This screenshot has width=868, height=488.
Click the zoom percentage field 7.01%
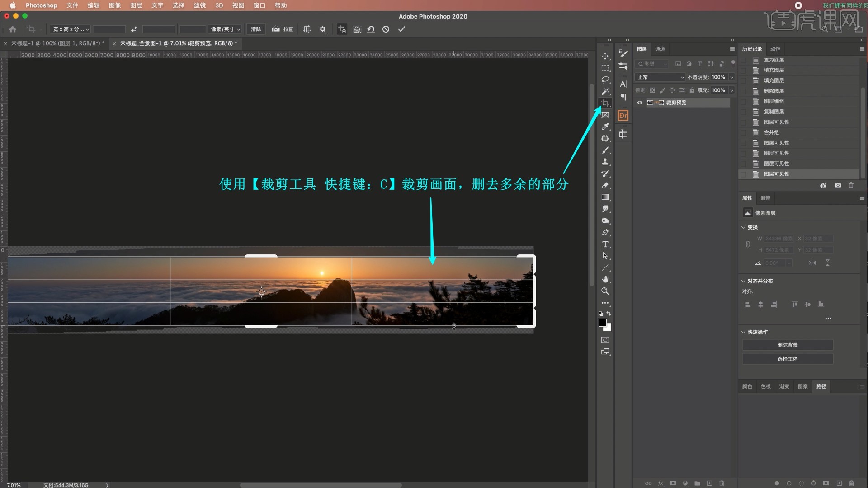[14, 485]
